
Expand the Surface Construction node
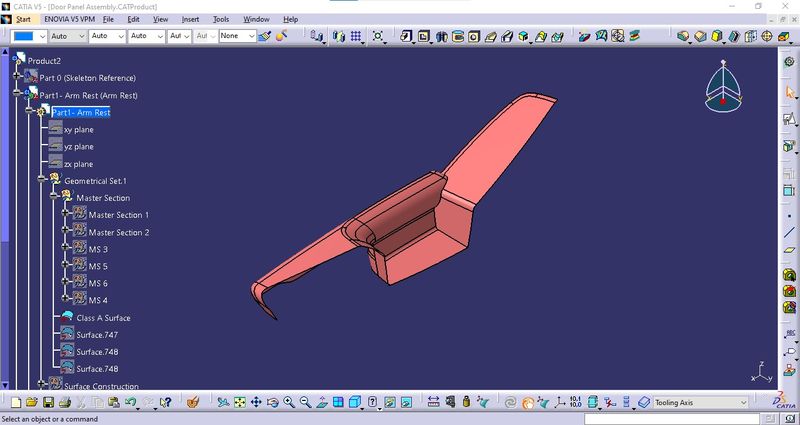tap(42, 383)
